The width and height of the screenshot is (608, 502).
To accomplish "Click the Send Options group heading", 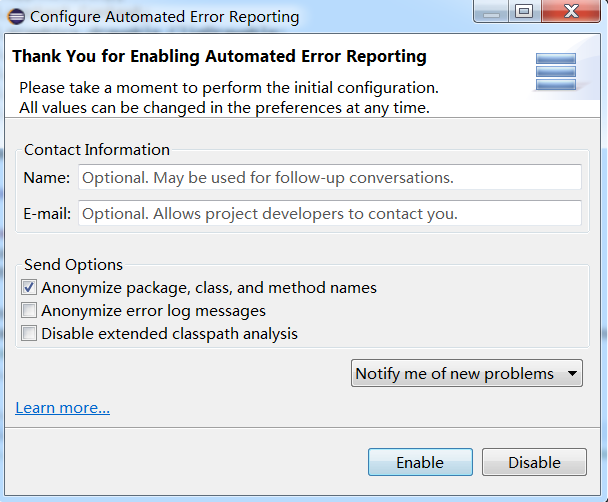I will tap(73, 265).
